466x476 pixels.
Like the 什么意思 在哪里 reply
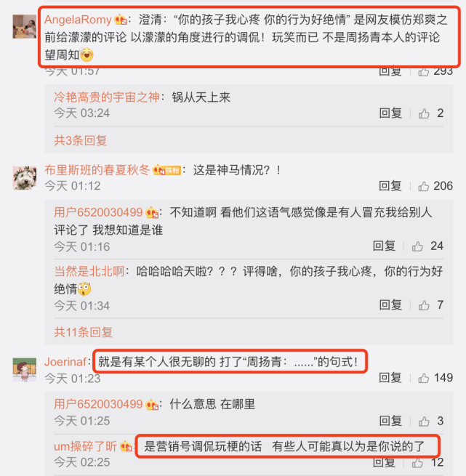pos(424,421)
